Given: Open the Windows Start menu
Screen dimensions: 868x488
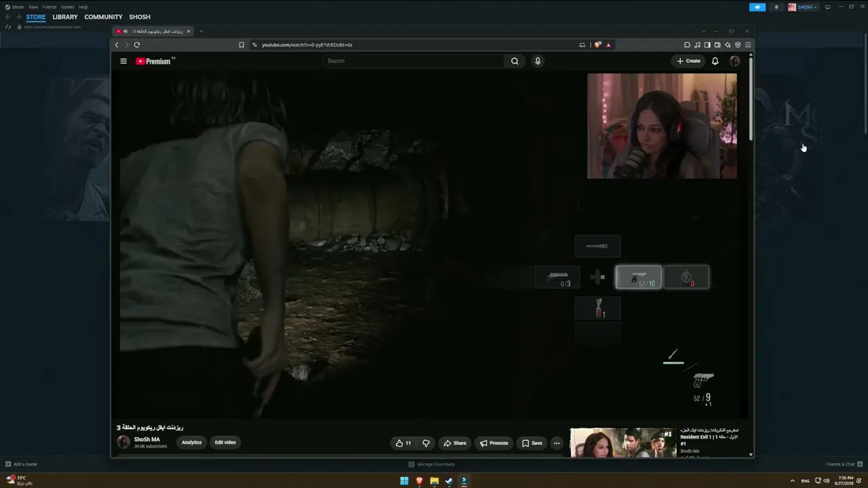Looking at the screenshot, I should [404, 481].
